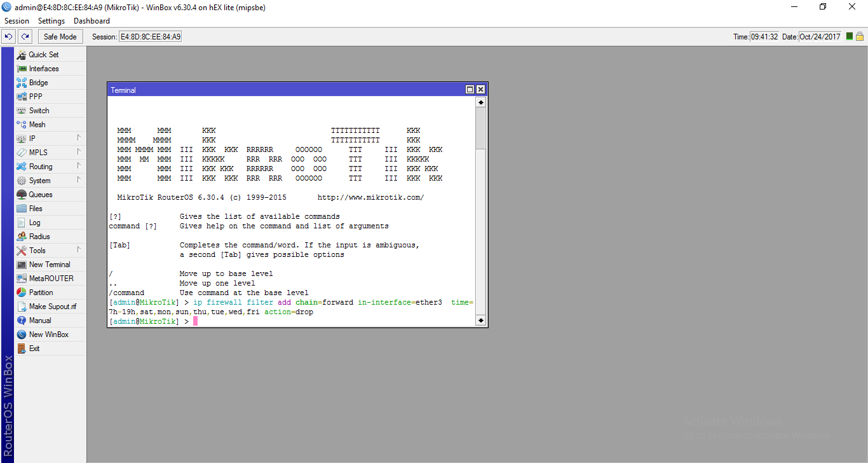Screen dimensions: 868x463
Task: Click the Exit label in sidebar
Action: (34, 349)
